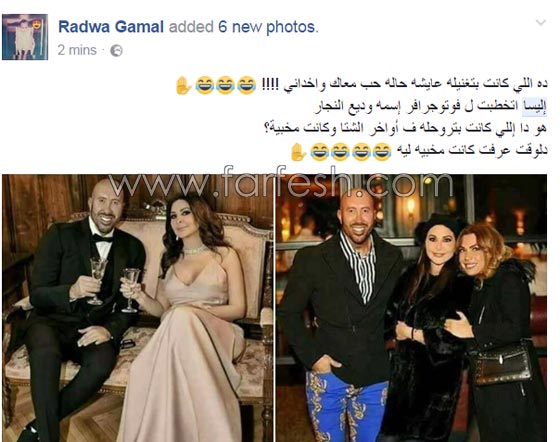Click laughing emoji beside last-line raised hand
The image size is (560, 442).
pyautogui.click(x=319, y=152)
